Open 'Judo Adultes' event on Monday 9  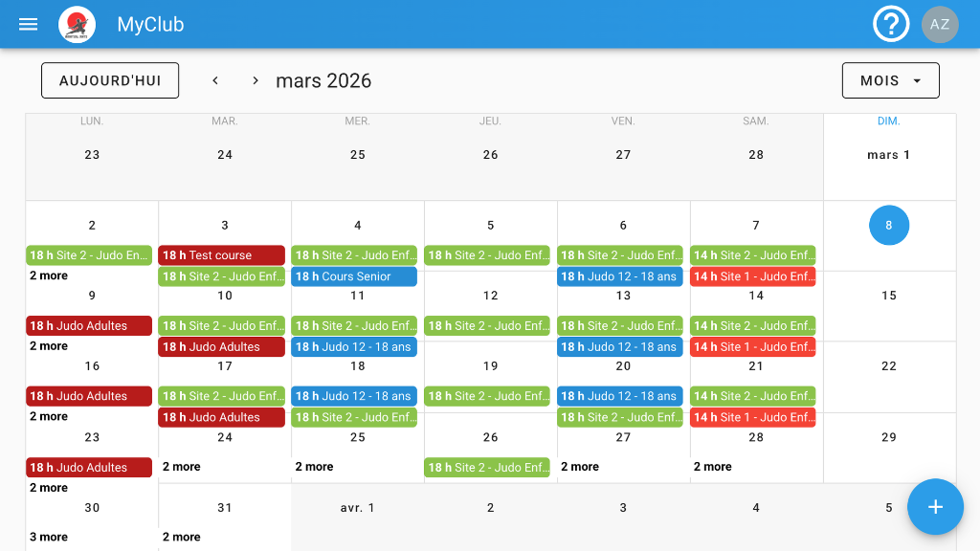(x=89, y=326)
